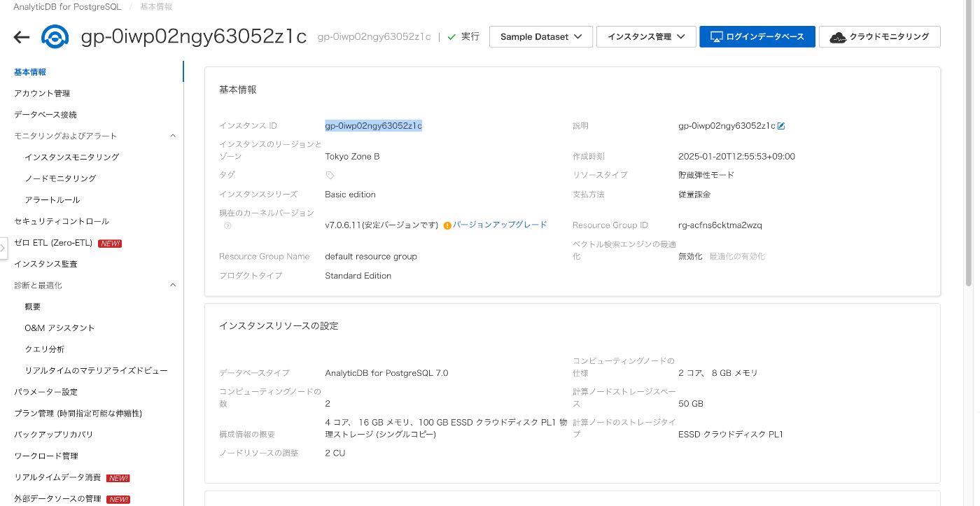Click NEW badge next to ゼロ ETL
The image size is (980, 506).
coord(110,244)
